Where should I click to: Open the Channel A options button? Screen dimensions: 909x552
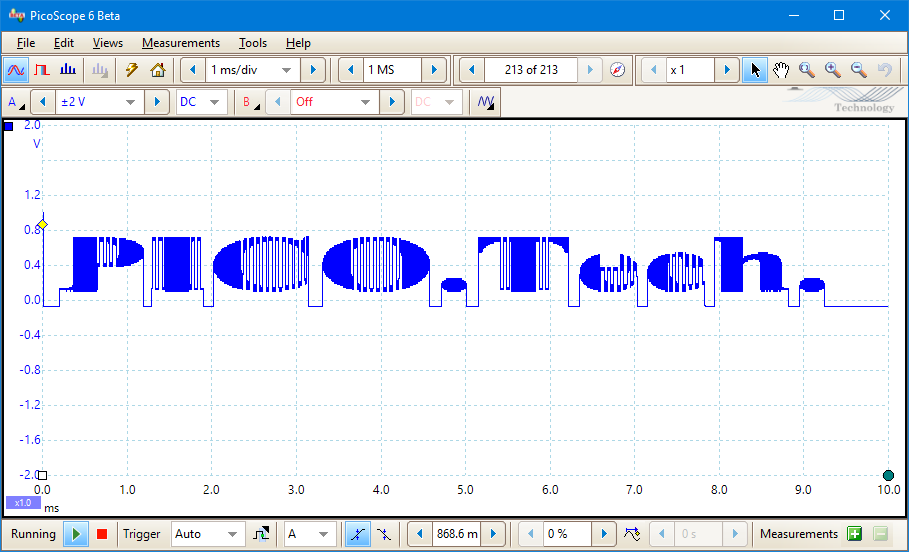pyautogui.click(x=16, y=102)
